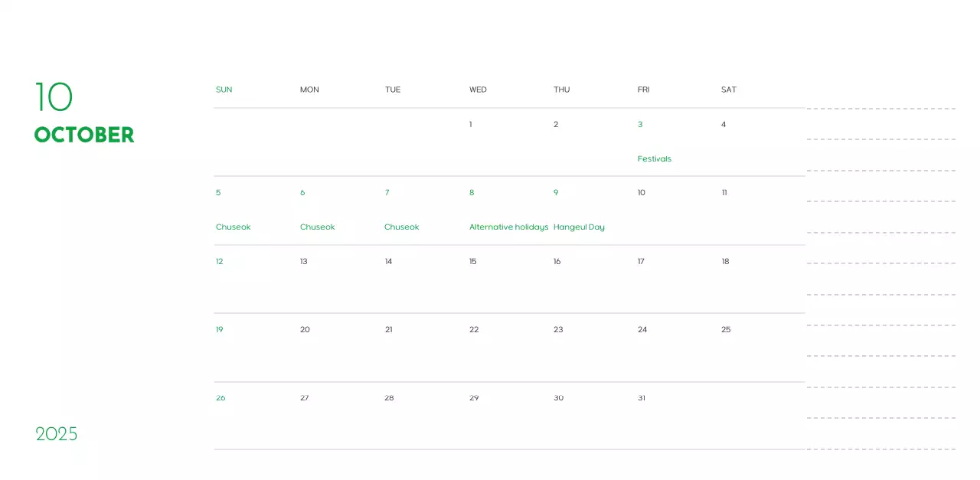Image resolution: width=980 pixels, height=480 pixels.
Task: Select the date 1 cell
Action: pos(470,124)
